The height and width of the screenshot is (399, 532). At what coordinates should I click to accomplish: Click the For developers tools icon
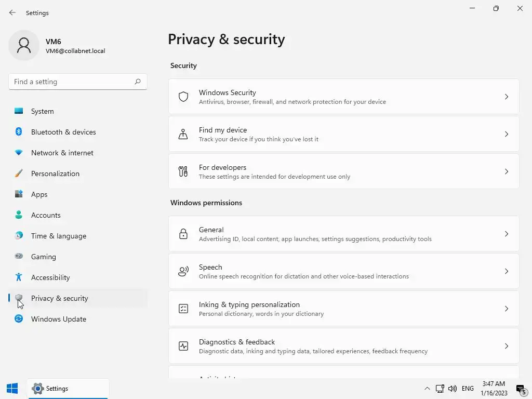coord(183,171)
